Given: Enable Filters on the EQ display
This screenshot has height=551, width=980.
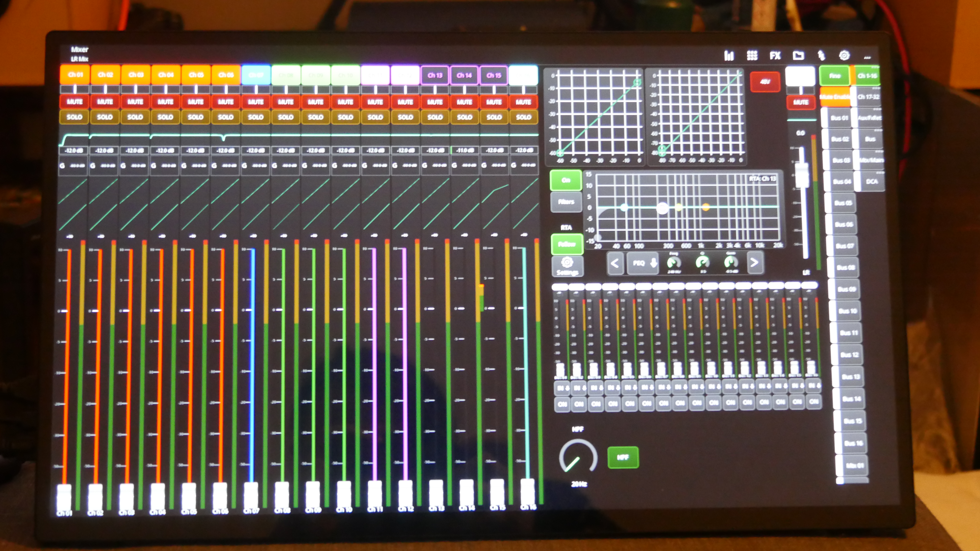Looking at the screenshot, I should tap(567, 202).
